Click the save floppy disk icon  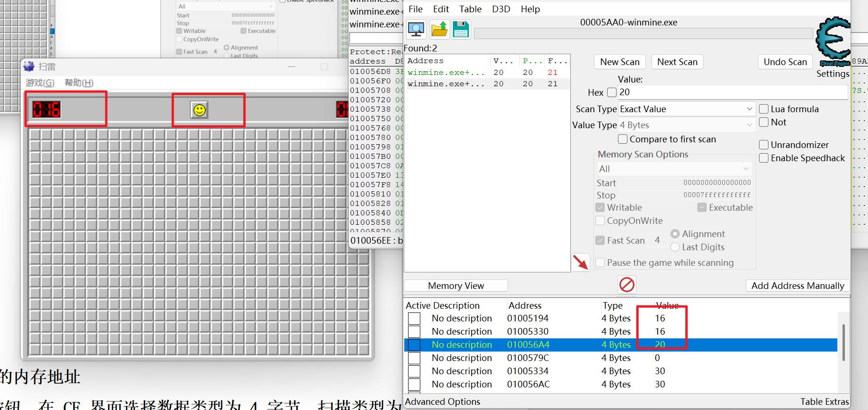tap(461, 30)
